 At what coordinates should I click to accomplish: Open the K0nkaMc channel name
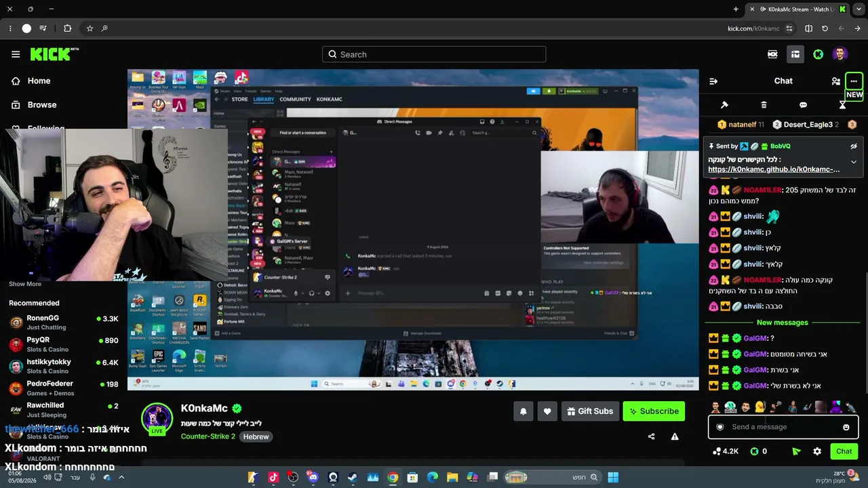tap(204, 408)
